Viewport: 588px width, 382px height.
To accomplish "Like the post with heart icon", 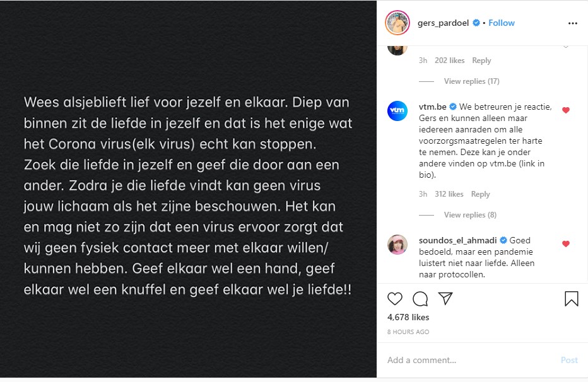I will 394,299.
